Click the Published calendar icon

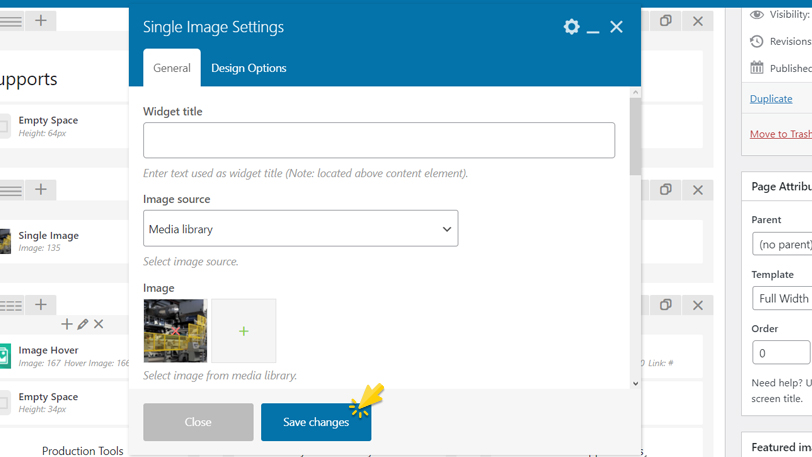pyautogui.click(x=757, y=68)
